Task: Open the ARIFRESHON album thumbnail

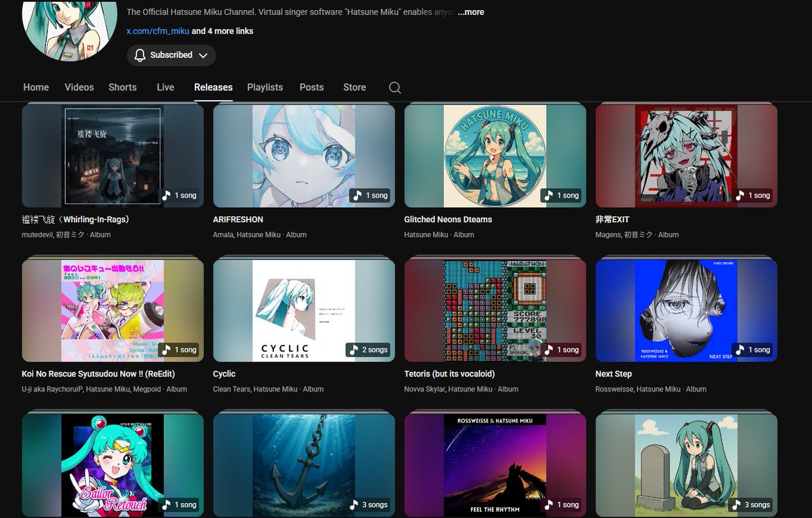Action: [x=304, y=156]
